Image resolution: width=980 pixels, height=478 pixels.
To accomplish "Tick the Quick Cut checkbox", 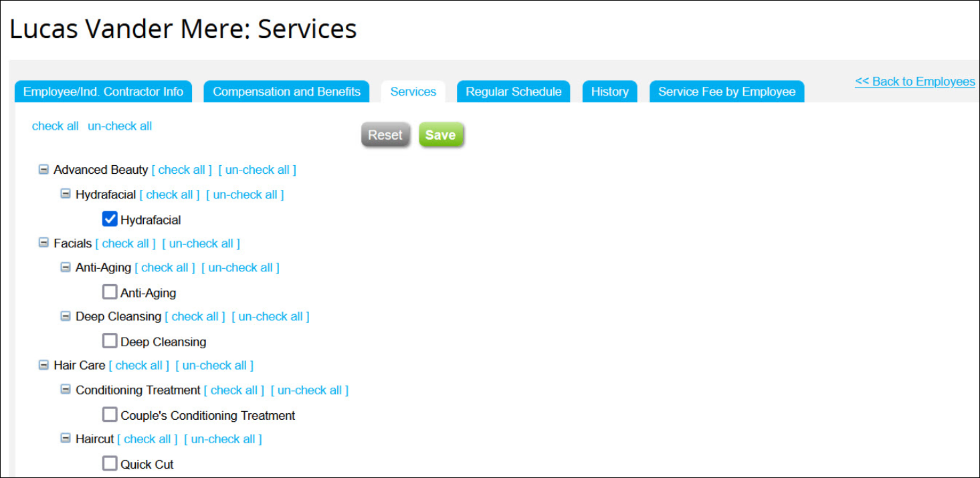I will (x=110, y=463).
